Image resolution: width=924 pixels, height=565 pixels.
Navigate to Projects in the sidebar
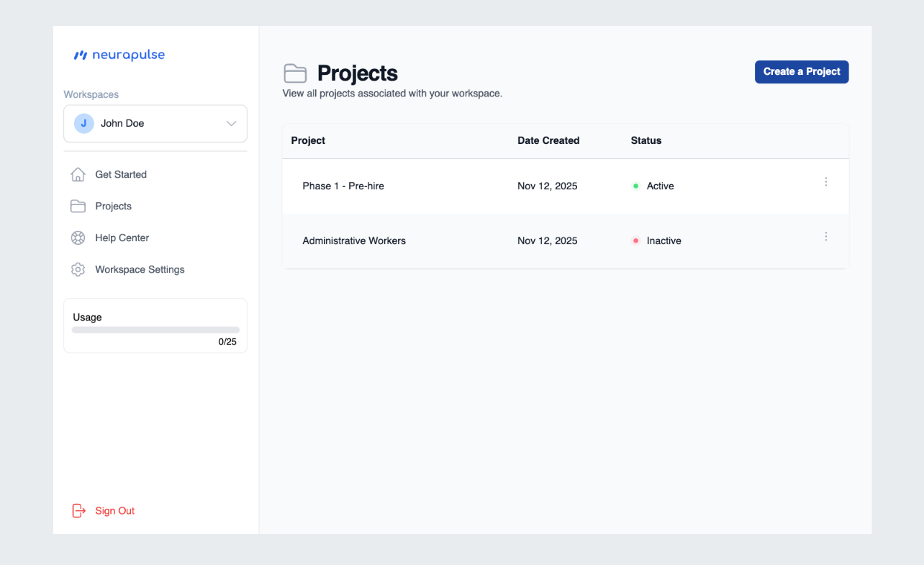click(113, 206)
